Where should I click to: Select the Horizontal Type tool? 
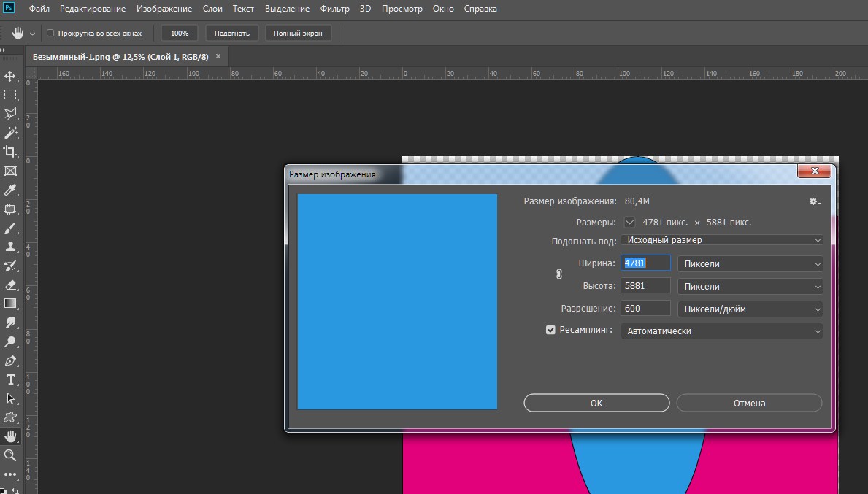[10, 379]
